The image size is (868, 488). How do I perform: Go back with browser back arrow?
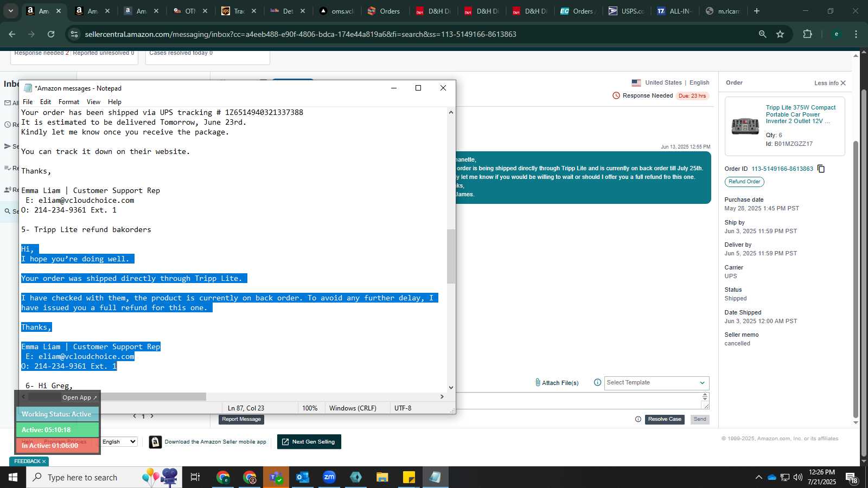pyautogui.click(x=12, y=34)
